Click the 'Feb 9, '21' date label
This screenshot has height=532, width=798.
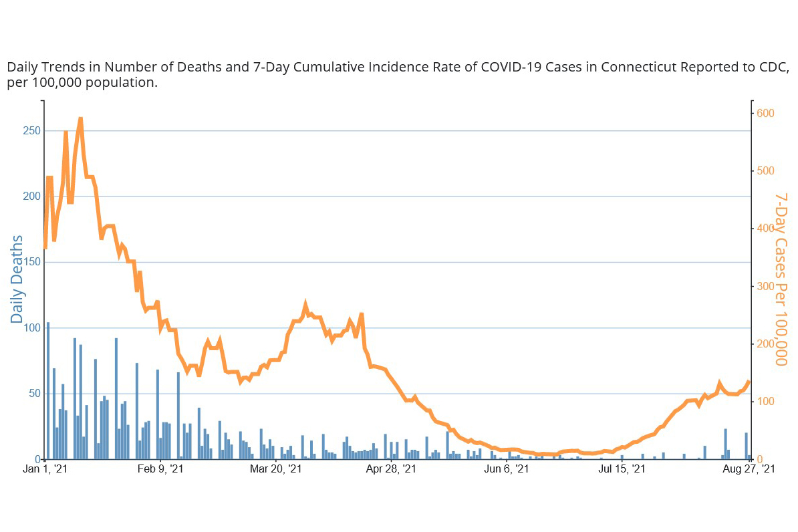click(160, 471)
